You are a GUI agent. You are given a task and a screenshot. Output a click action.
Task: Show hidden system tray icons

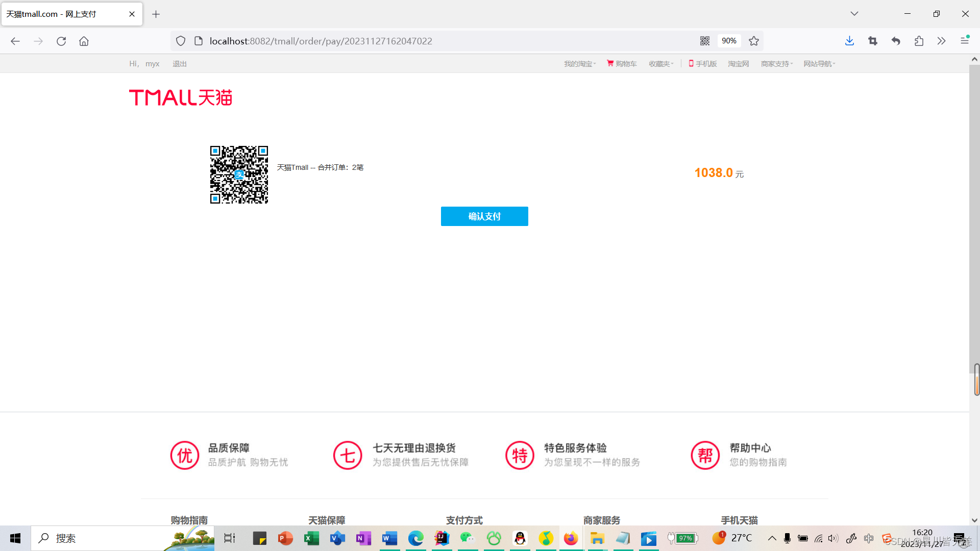coord(772,538)
